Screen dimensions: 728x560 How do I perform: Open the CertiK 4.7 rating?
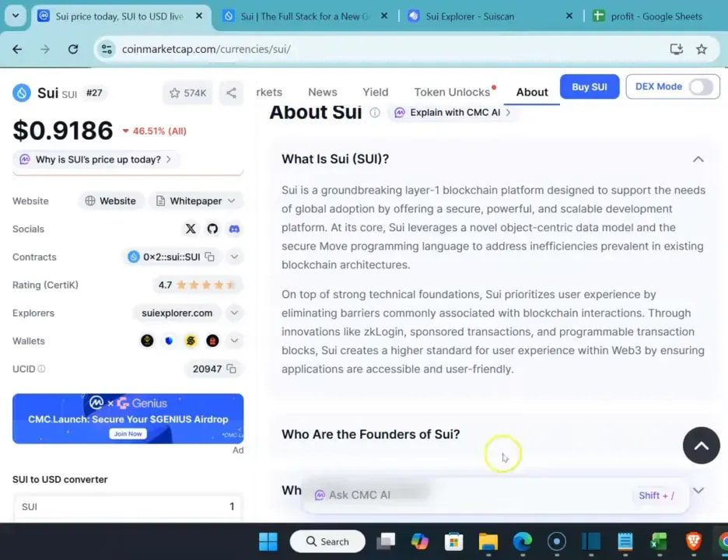198,285
